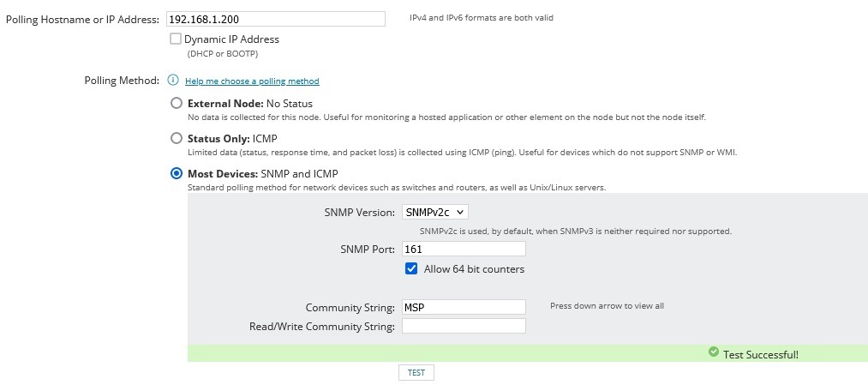This screenshot has height=385, width=868.
Task: Choose the Status Only ICMP radio button
Action: (x=177, y=138)
